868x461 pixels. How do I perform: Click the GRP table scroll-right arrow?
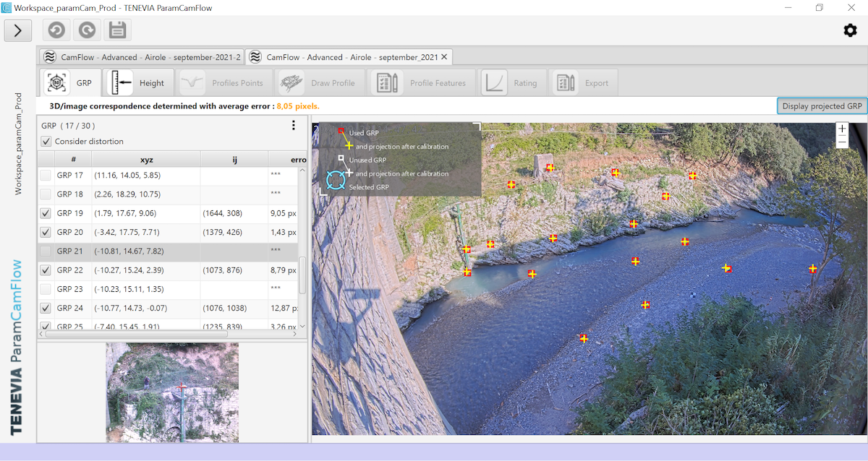294,334
